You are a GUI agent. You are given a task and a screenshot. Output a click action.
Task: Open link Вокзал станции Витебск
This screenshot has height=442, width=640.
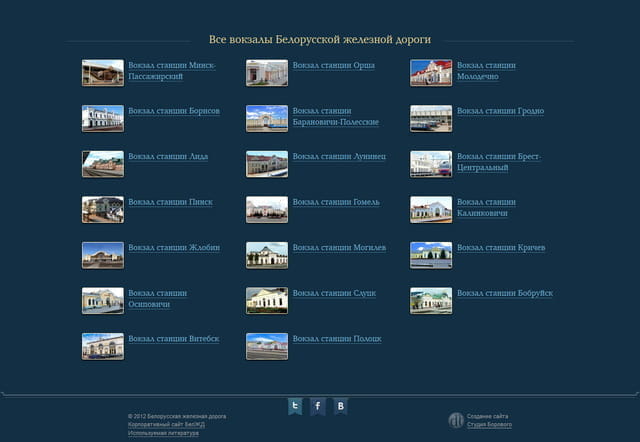[x=173, y=339]
